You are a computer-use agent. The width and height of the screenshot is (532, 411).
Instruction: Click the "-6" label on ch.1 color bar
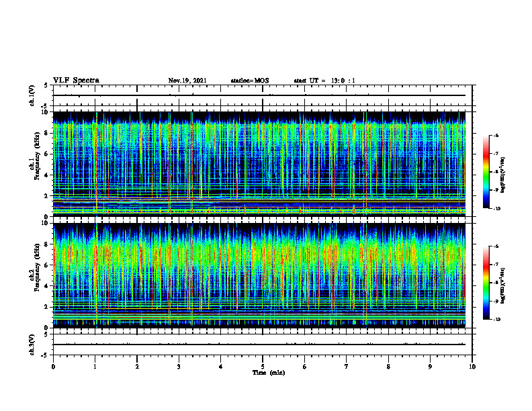[x=495, y=135]
